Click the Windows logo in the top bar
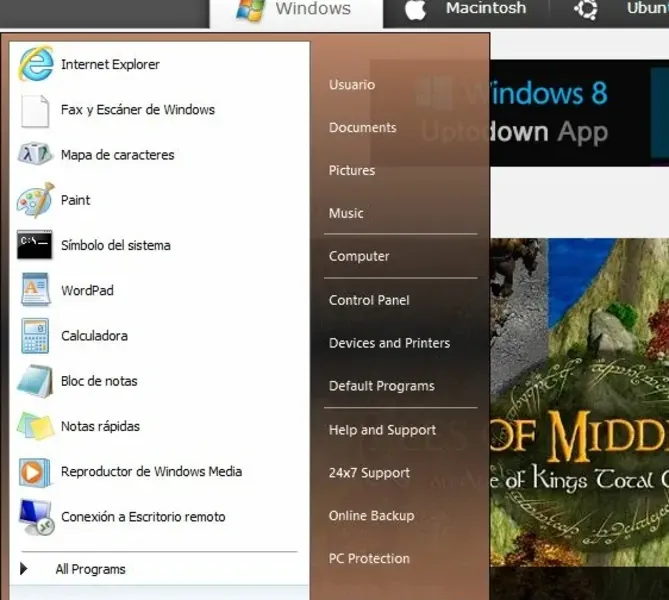This screenshot has height=600, width=669. [x=250, y=9]
